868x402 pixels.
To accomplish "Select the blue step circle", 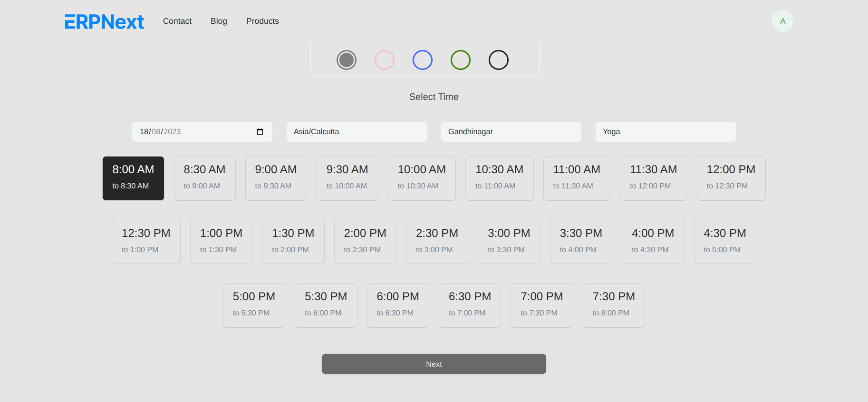I will pyautogui.click(x=423, y=60).
